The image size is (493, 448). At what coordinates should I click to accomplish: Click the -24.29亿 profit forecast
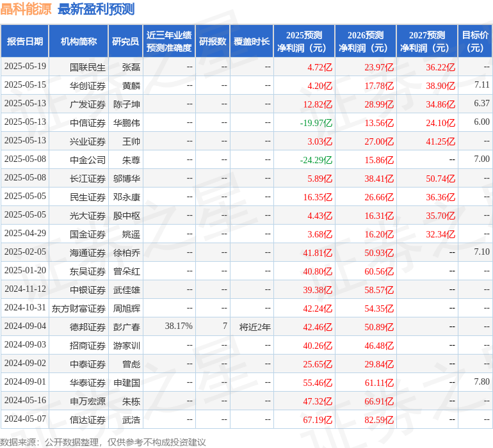[x=316, y=160]
